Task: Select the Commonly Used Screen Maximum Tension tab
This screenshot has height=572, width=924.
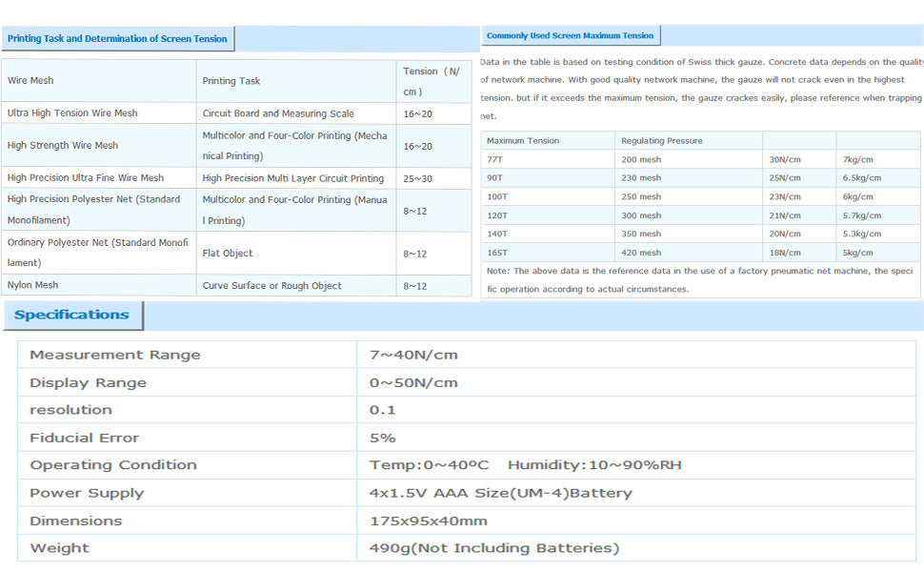Action: click(570, 36)
